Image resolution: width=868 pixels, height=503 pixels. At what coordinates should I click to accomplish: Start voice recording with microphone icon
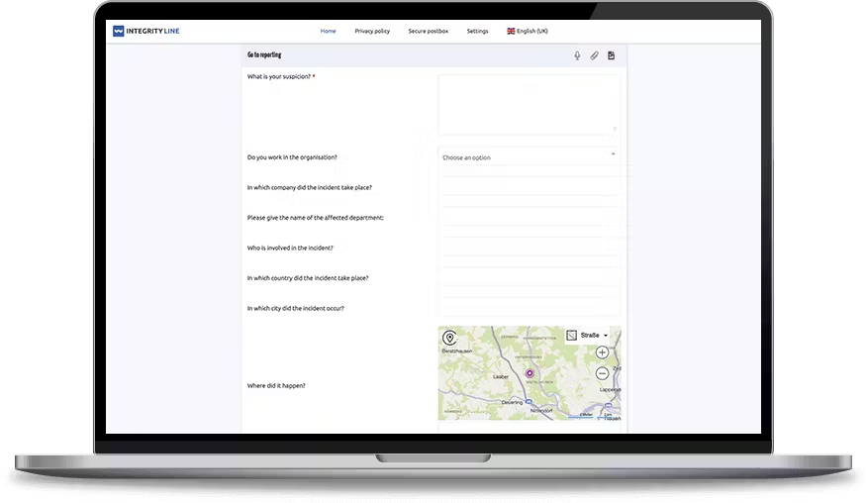tap(577, 55)
